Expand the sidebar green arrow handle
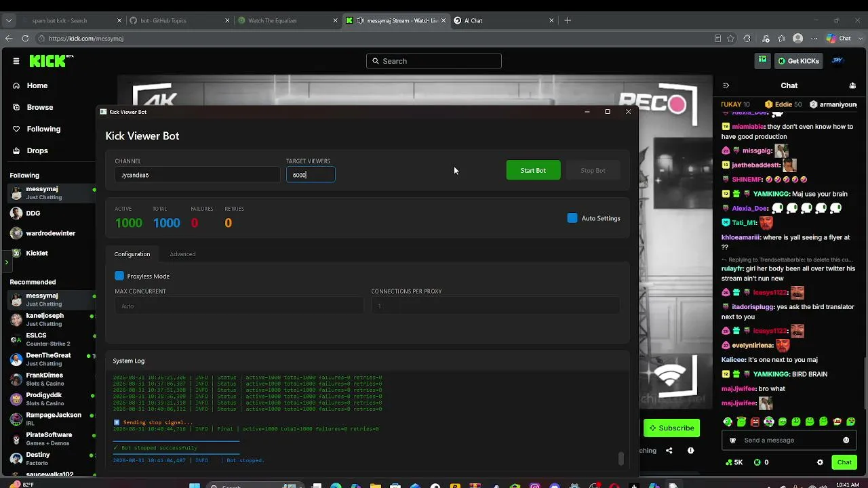The width and height of the screenshot is (868, 488). click(x=6, y=262)
